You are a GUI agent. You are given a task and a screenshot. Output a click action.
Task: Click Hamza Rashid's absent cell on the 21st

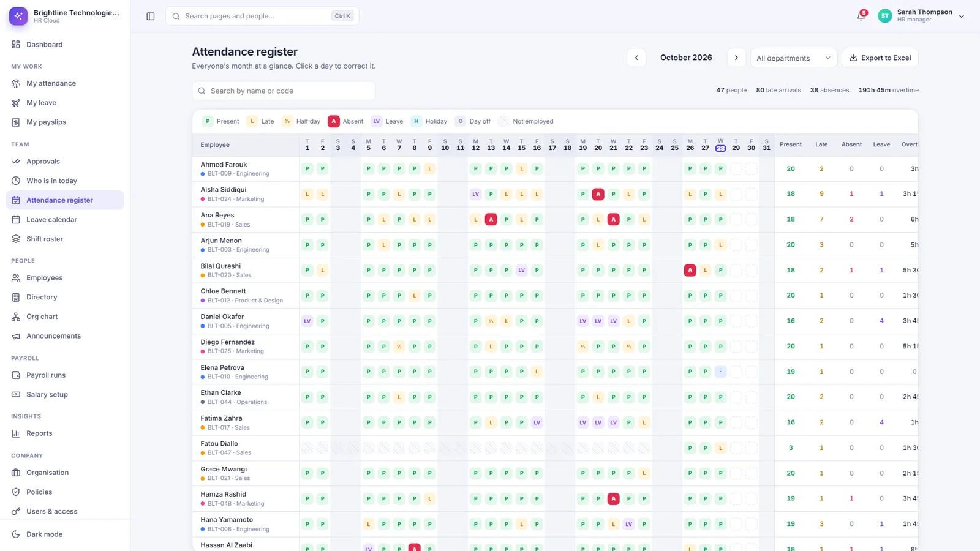click(x=614, y=499)
